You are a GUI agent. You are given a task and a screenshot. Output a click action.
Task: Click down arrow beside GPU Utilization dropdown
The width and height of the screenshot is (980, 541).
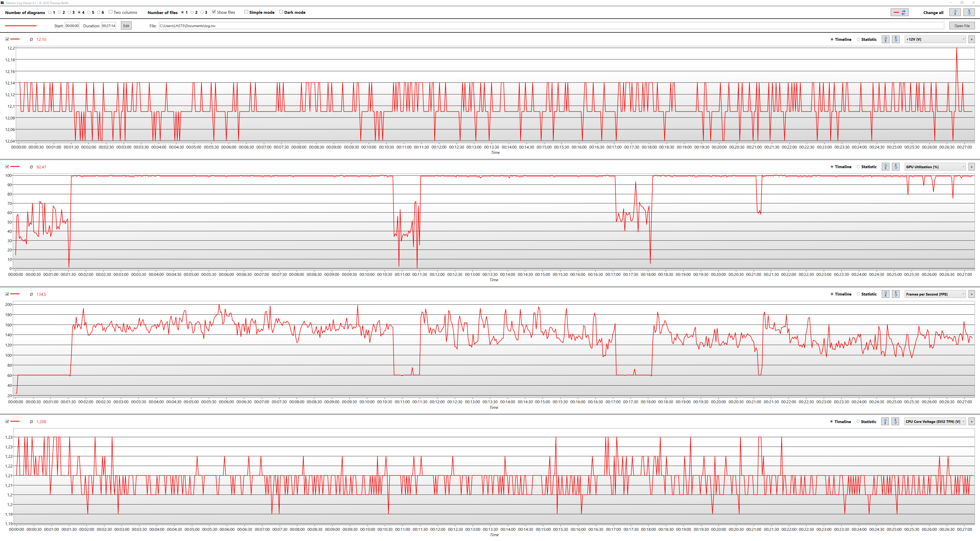[896, 167]
